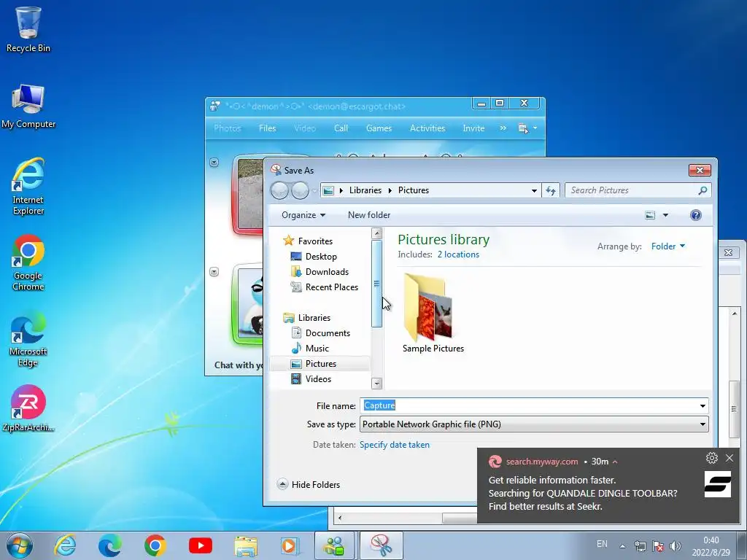Expand Messenger toolbar overflow chevron
Image resolution: width=747 pixels, height=560 pixels.
[x=503, y=128]
